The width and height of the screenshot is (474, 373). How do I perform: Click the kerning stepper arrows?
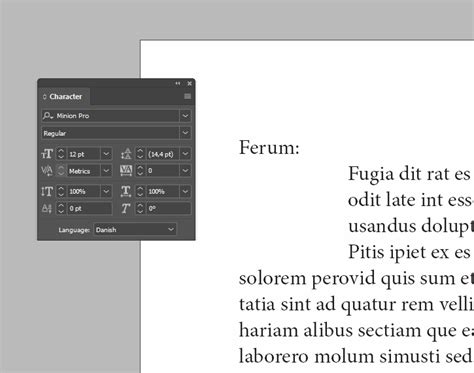click(61, 171)
